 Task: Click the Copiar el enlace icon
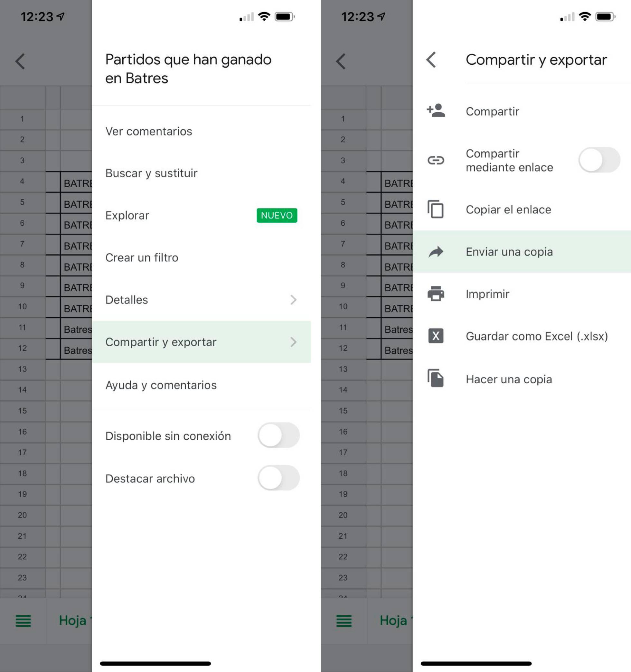pyautogui.click(x=436, y=209)
